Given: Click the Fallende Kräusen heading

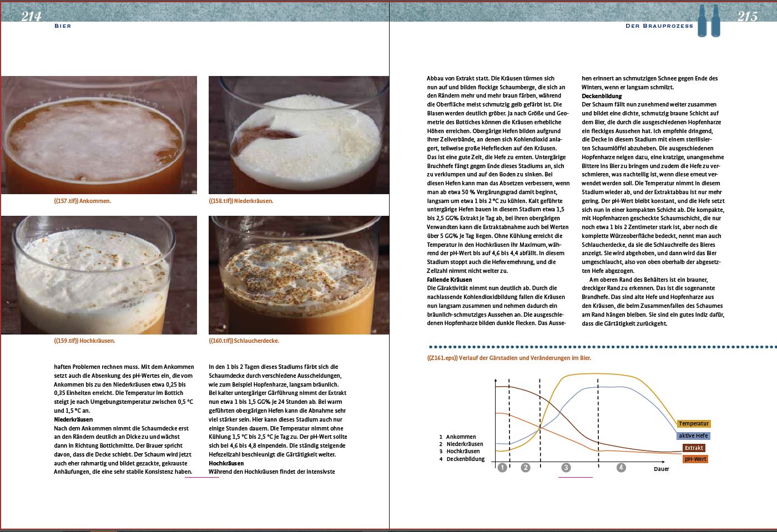Looking at the screenshot, I should tap(449, 280).
